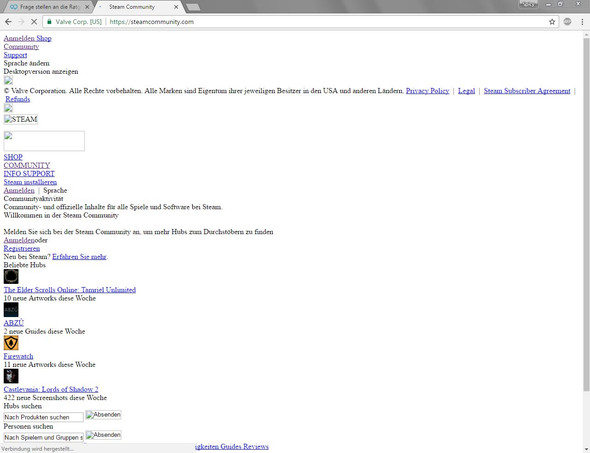Click the green padlock security icon
The image size is (590, 453).
(x=49, y=22)
